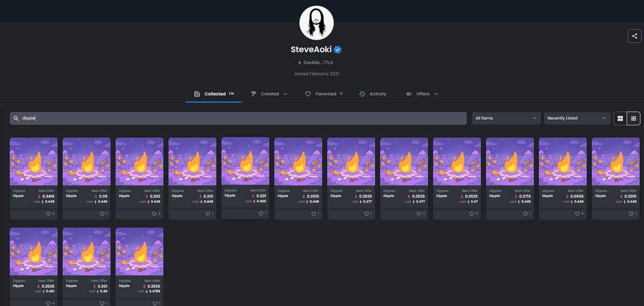Open the Dippie image with last sale 0.486
This screenshot has width=644, height=306.
(x=245, y=161)
